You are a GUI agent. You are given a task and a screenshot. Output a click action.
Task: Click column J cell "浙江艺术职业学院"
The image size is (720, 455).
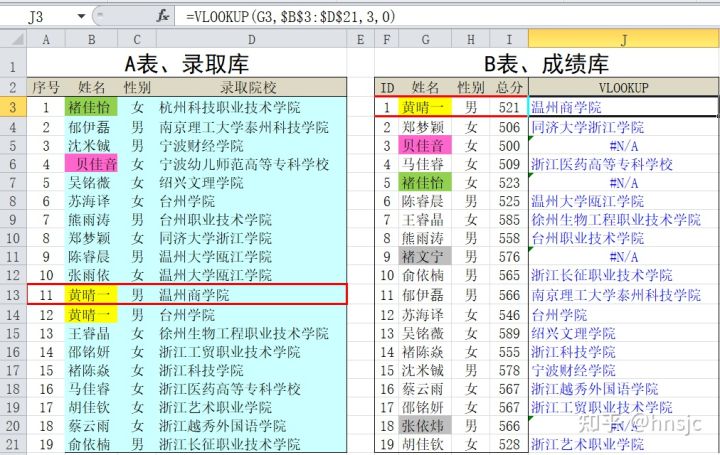coord(624,444)
